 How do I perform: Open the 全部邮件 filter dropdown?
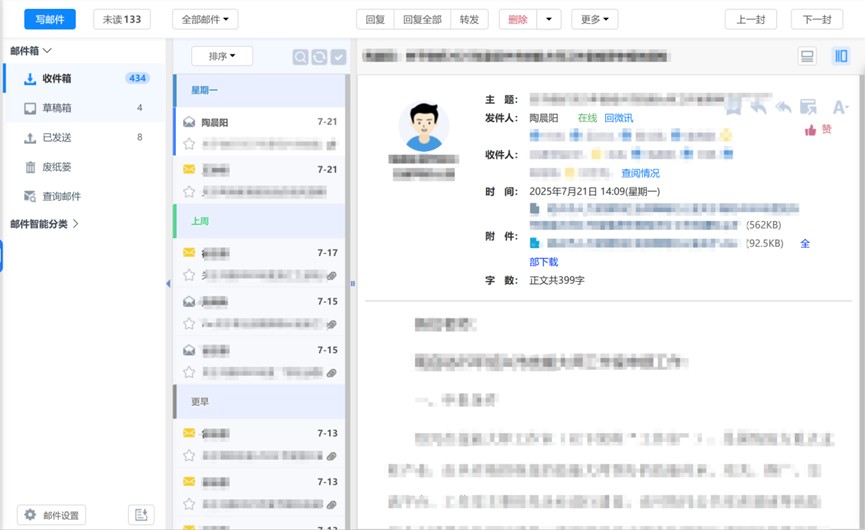(205, 19)
